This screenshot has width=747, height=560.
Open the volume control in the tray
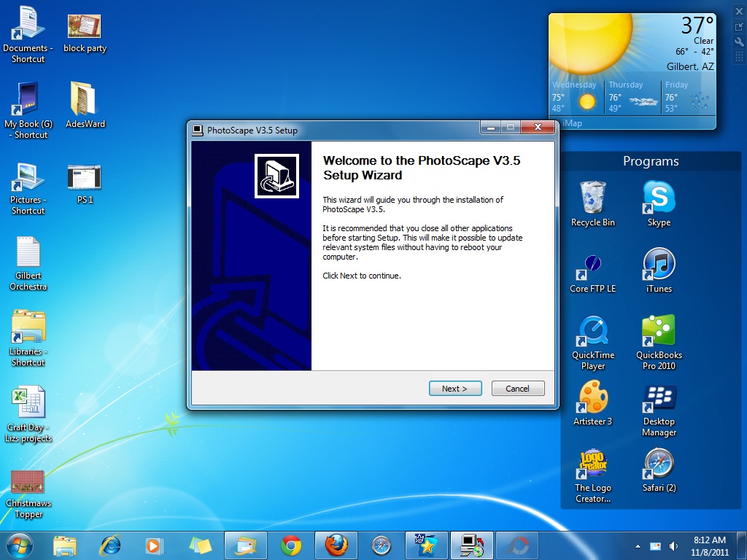tap(673, 546)
